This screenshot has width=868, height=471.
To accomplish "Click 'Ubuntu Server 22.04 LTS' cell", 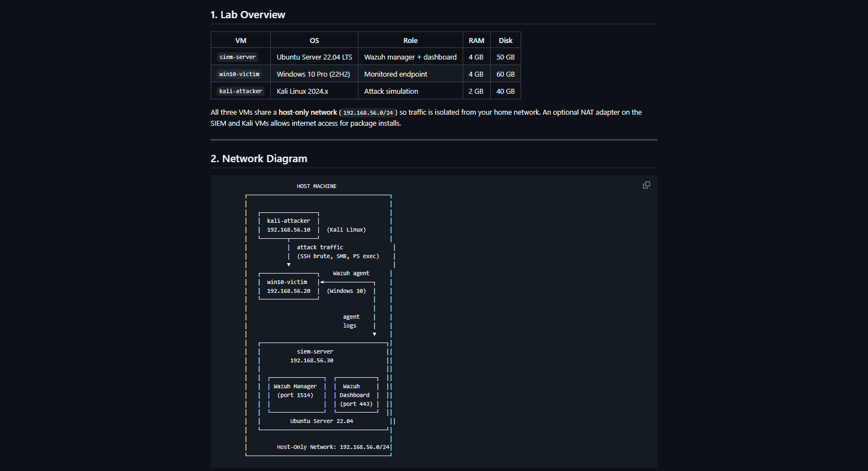I will 314,57.
